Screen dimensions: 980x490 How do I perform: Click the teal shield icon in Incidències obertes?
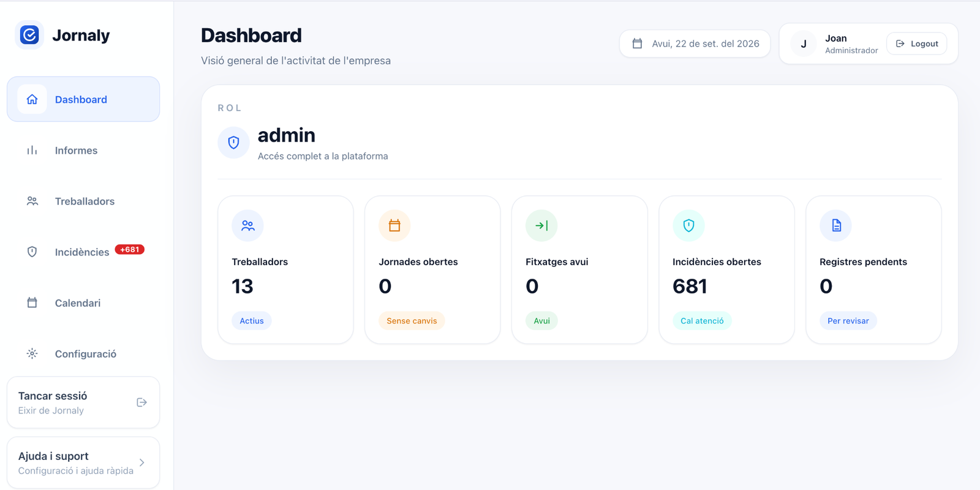pos(688,225)
